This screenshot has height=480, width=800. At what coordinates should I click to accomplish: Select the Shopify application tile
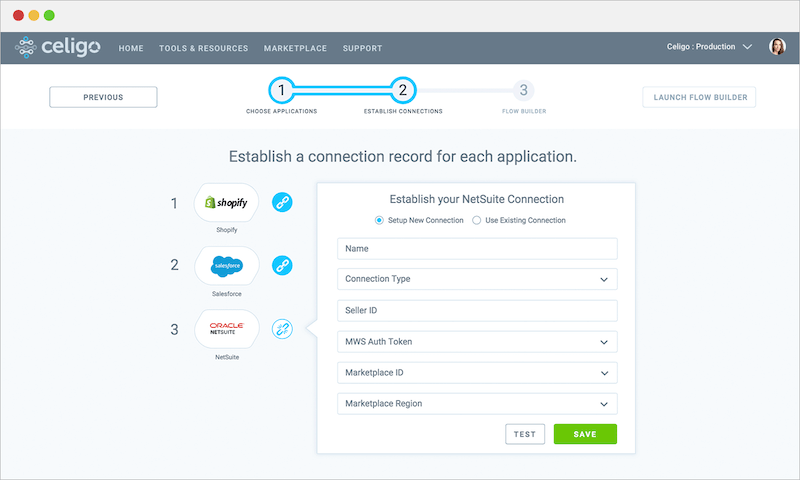tap(226, 203)
